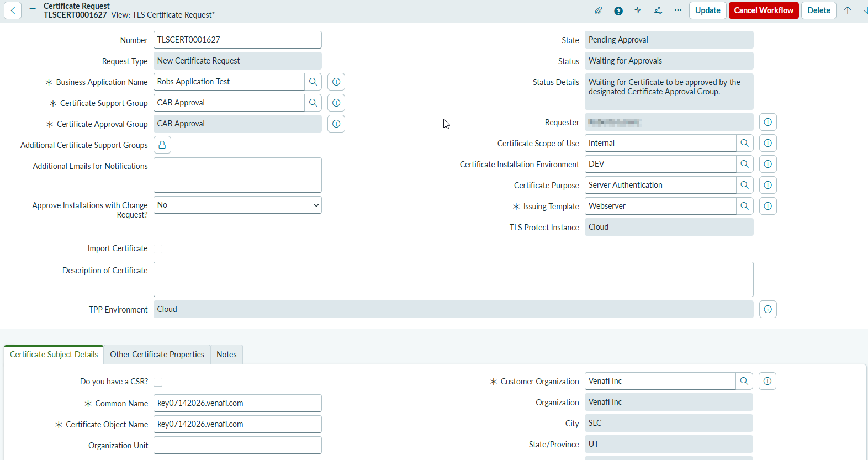Screen dimensions: 868x460
Task: Click the 'Pending Approval' State value
Action: coord(669,40)
